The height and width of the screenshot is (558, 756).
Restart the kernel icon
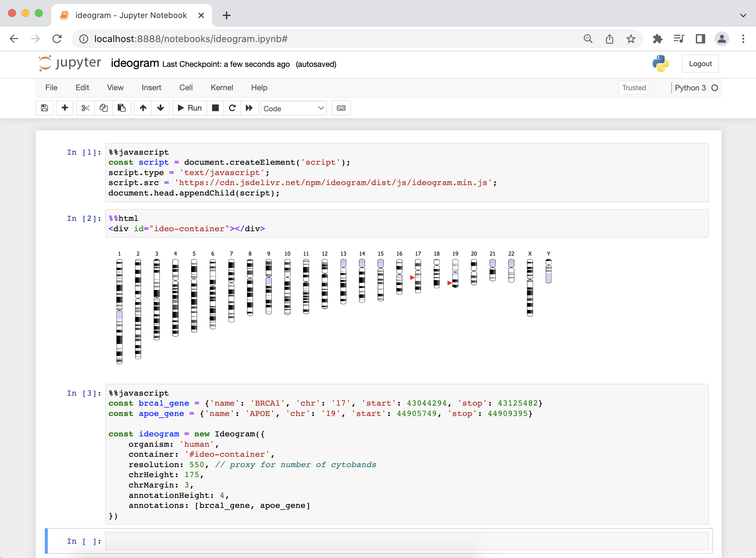[232, 108]
